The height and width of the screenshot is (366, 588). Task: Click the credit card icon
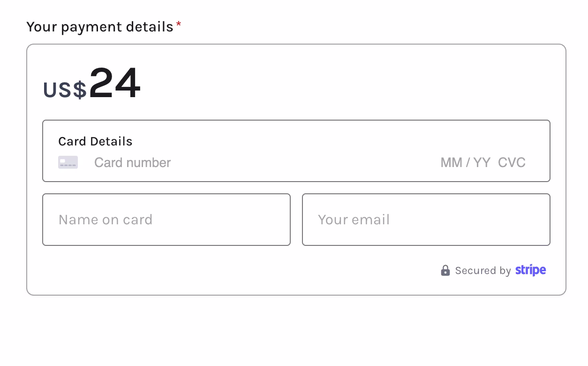68,162
